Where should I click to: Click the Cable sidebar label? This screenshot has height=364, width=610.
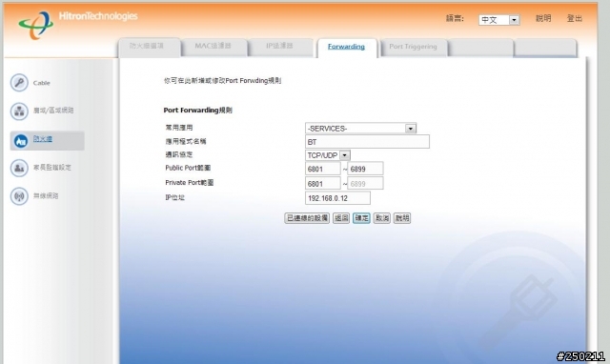tap(41, 83)
